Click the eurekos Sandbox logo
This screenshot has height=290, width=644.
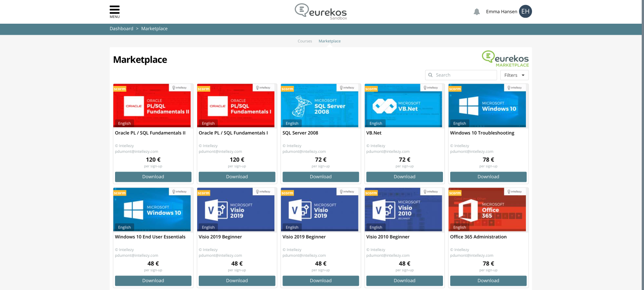tap(321, 11)
